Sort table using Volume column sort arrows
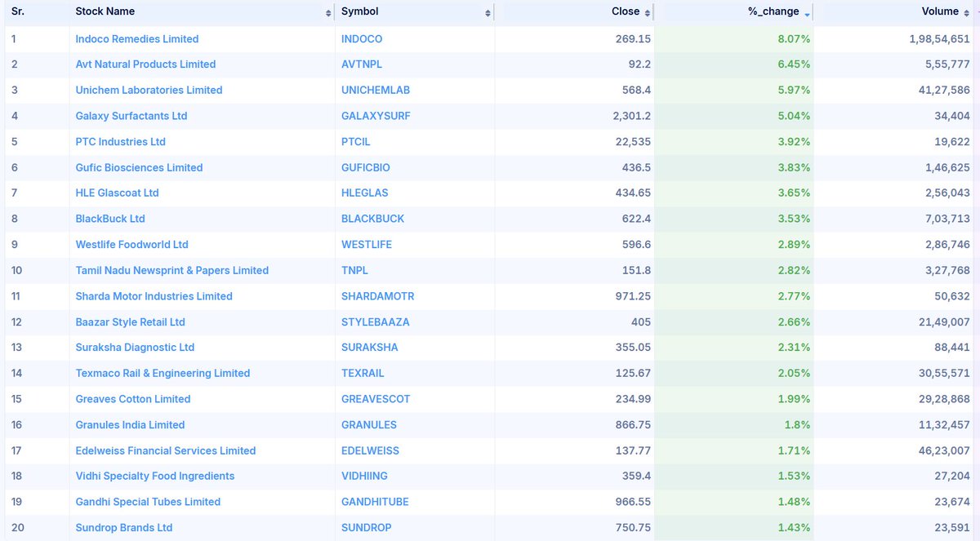 click(966, 12)
